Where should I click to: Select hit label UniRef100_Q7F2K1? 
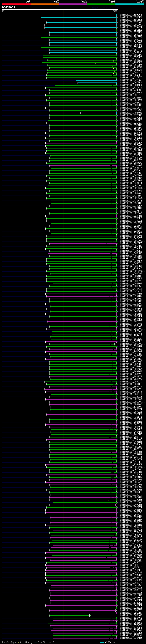131,32
